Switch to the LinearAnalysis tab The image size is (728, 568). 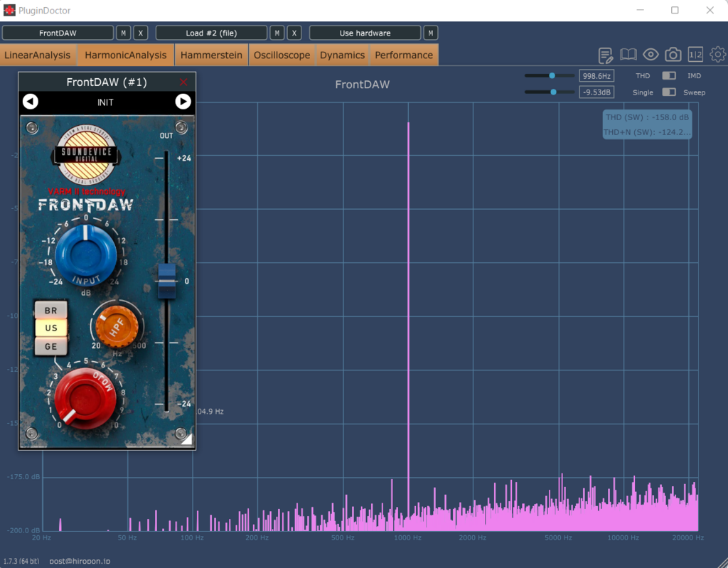point(38,55)
